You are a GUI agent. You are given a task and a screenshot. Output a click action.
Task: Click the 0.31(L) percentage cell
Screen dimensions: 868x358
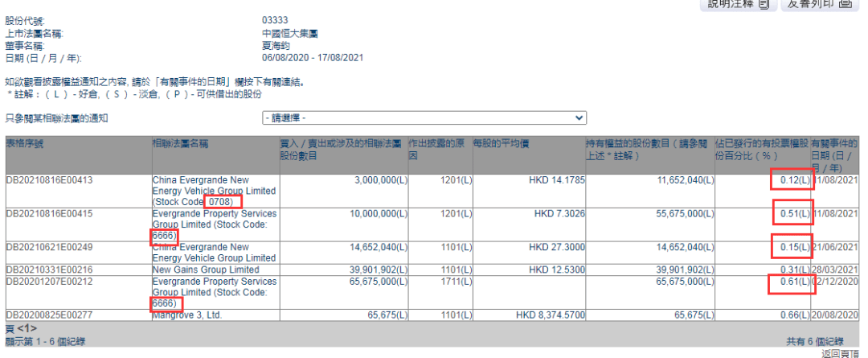(794, 270)
